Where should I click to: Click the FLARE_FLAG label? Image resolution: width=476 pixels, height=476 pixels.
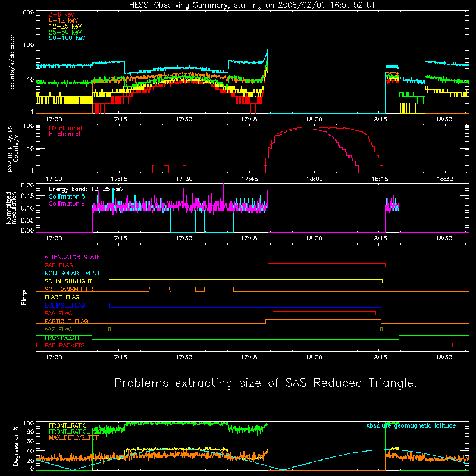coord(62,297)
